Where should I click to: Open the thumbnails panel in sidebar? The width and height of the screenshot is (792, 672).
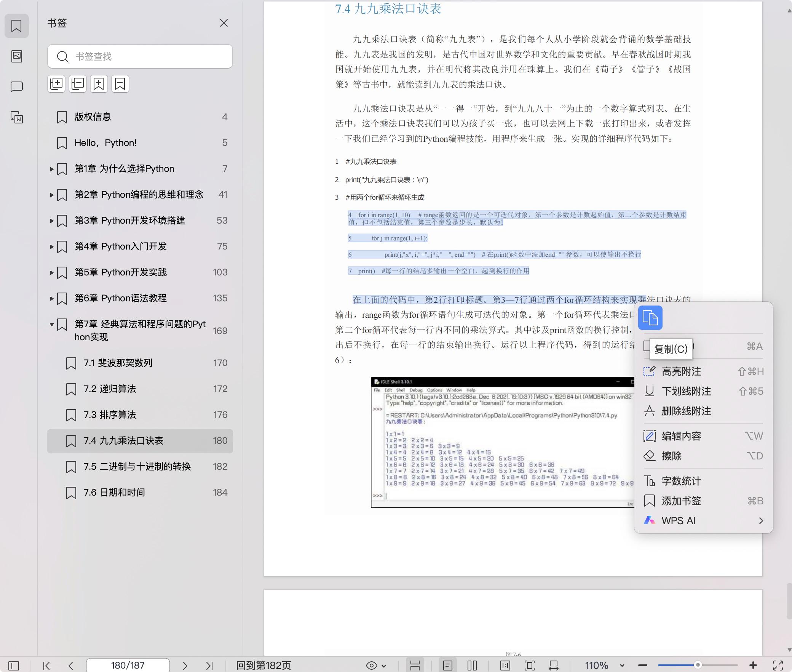[16, 56]
